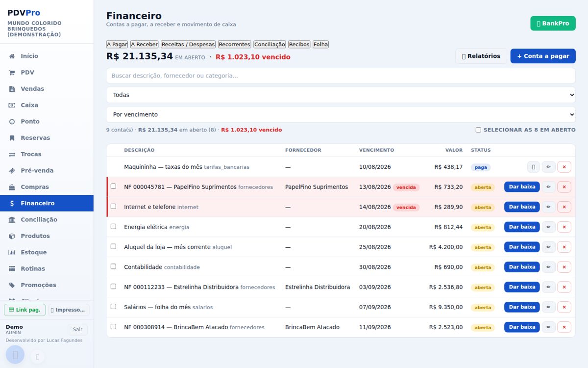Viewport: 588px width, 368px height.
Task: Switch to the A Receber tab
Action: point(145,44)
